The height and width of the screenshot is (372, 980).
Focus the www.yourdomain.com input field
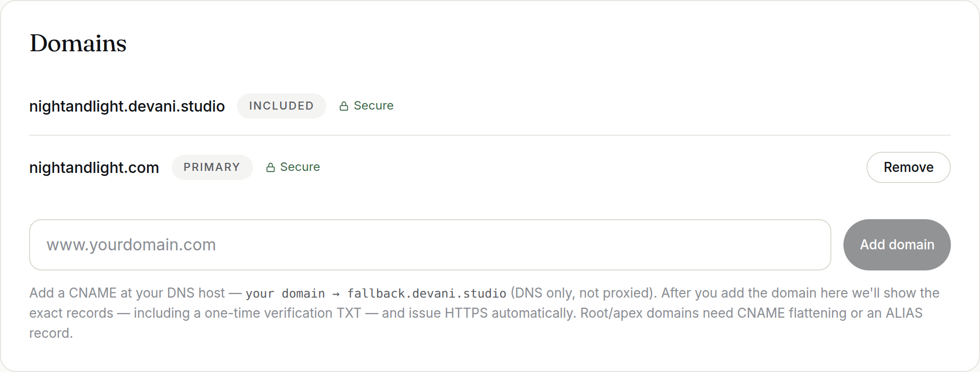pos(430,245)
